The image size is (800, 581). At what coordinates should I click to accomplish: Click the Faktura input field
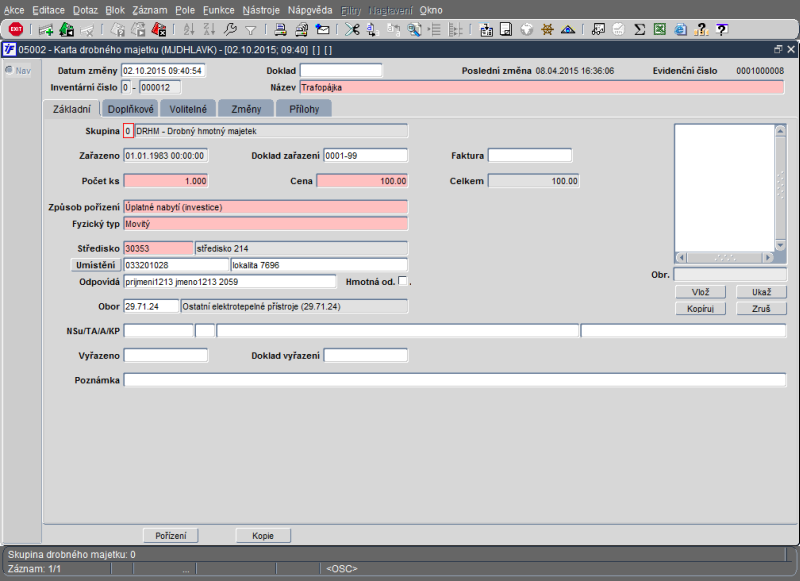pyautogui.click(x=530, y=156)
